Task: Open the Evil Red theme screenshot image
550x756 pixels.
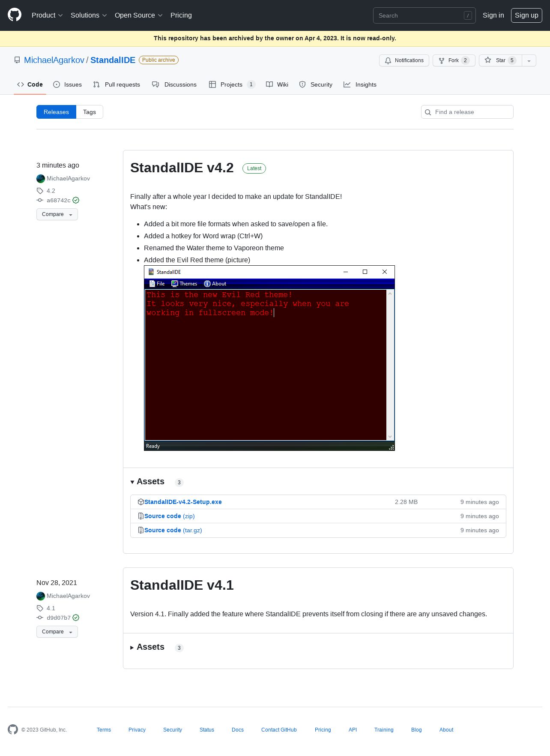Action: point(269,358)
